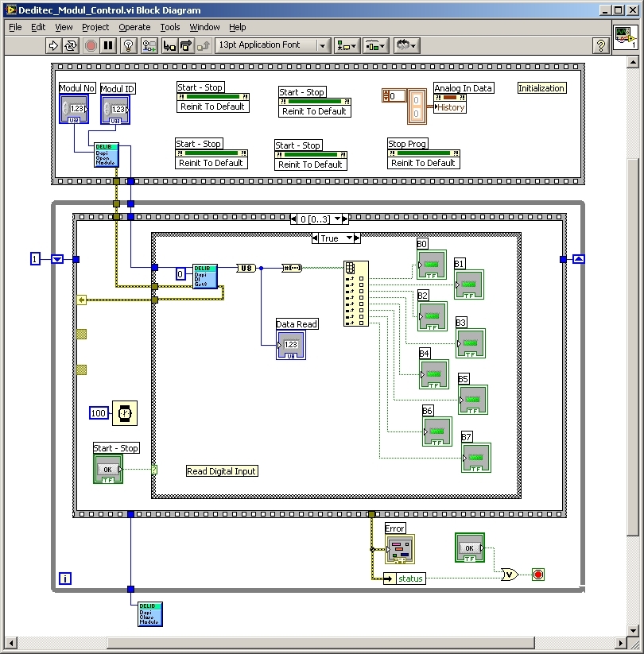Open the Align Objects dropdown
Viewport: 644px width, 654px height.
(x=347, y=45)
